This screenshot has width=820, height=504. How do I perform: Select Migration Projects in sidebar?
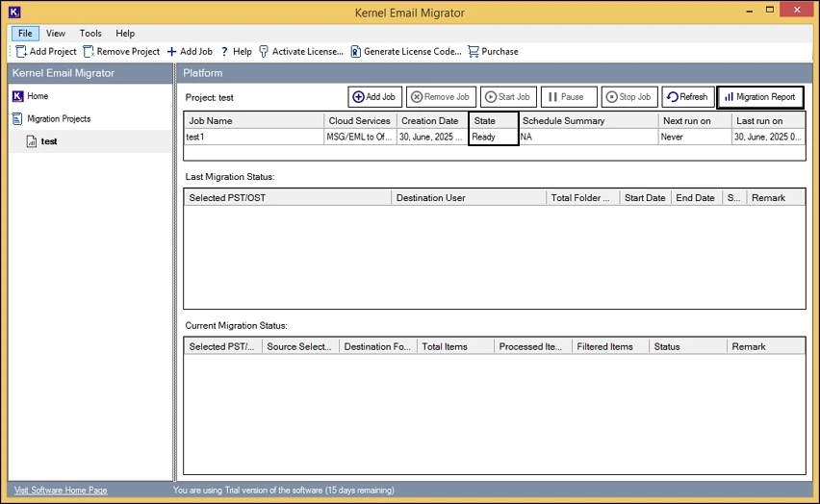[x=59, y=118]
